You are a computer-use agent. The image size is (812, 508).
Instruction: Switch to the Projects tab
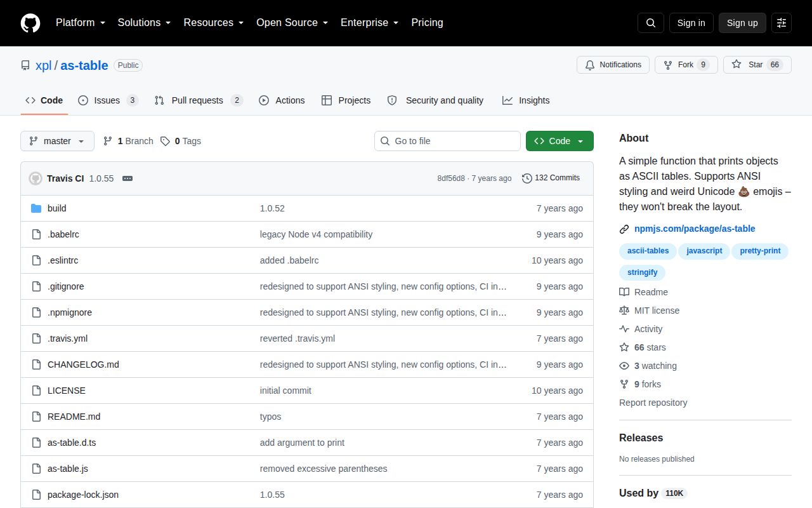point(346,100)
